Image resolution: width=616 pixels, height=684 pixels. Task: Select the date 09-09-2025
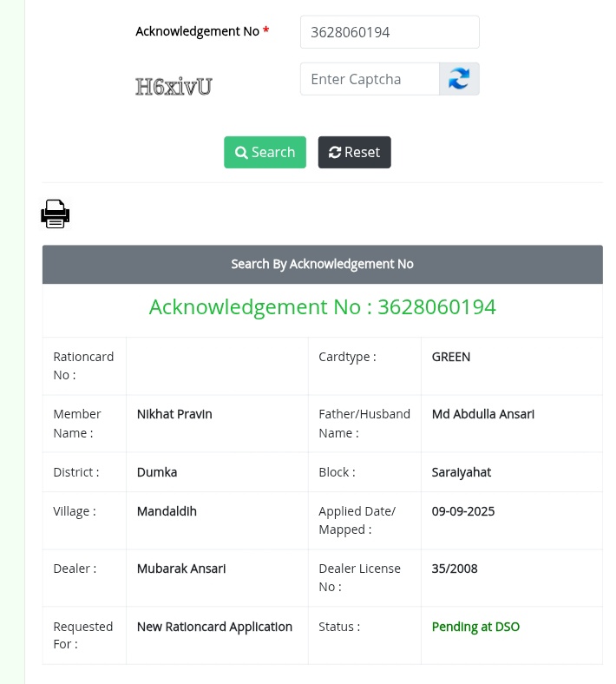pyautogui.click(x=463, y=511)
